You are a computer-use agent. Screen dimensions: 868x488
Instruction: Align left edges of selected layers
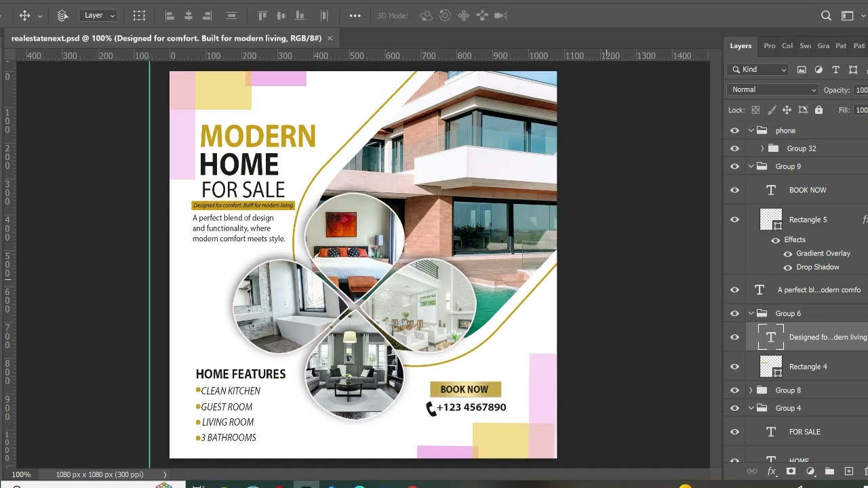[x=170, y=15]
